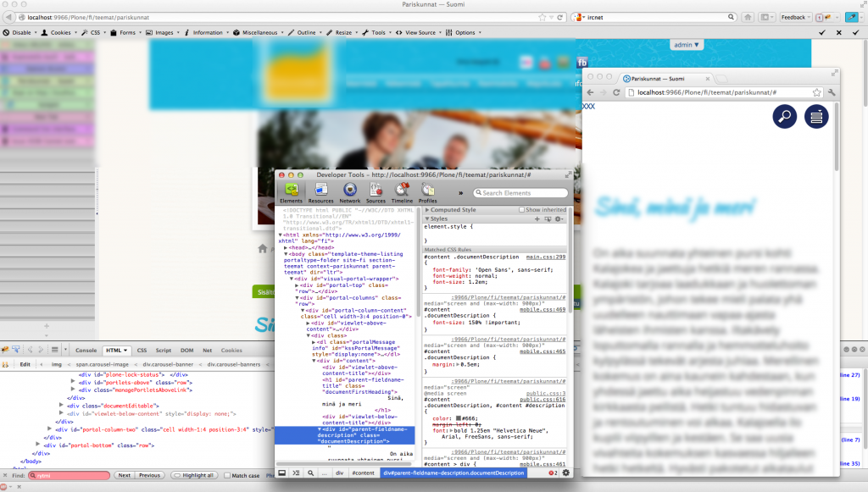Open the Firebug Console tab

click(x=86, y=350)
